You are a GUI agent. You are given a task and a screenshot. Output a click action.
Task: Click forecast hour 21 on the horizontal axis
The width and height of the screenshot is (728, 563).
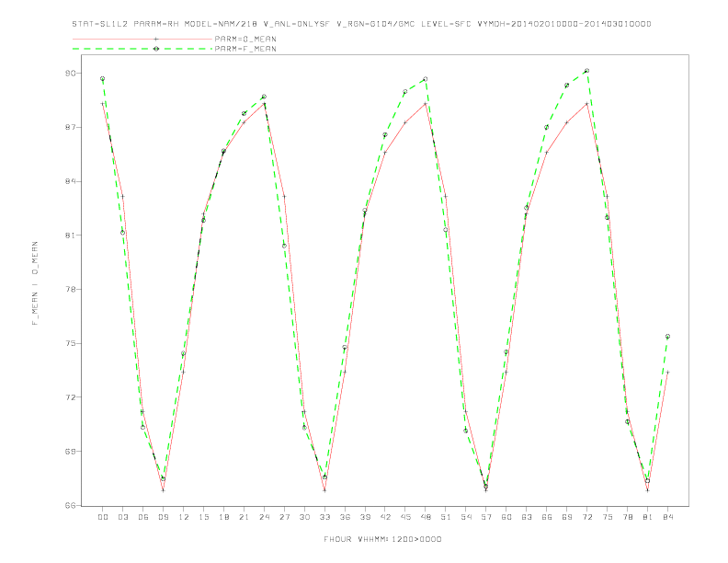point(244,517)
